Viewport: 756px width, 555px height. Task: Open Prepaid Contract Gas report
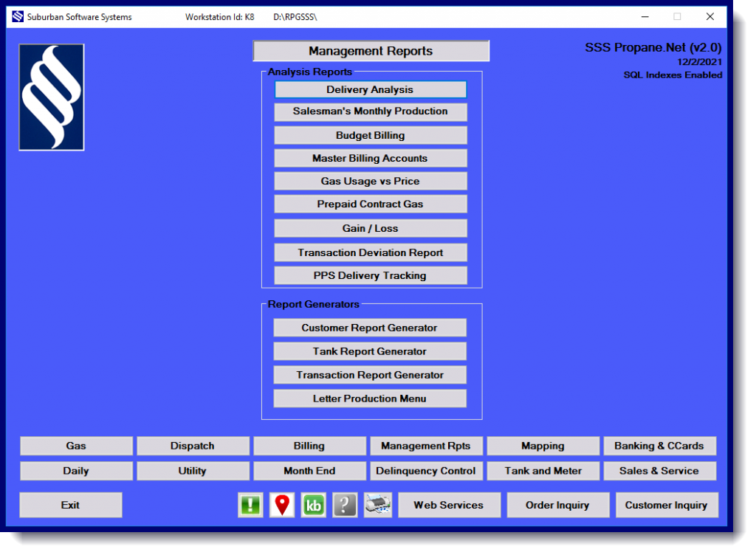(371, 204)
